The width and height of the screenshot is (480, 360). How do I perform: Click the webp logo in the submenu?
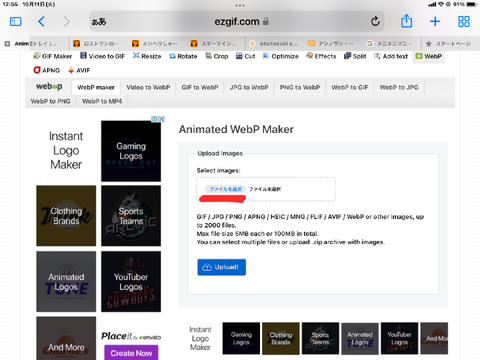pos(49,86)
